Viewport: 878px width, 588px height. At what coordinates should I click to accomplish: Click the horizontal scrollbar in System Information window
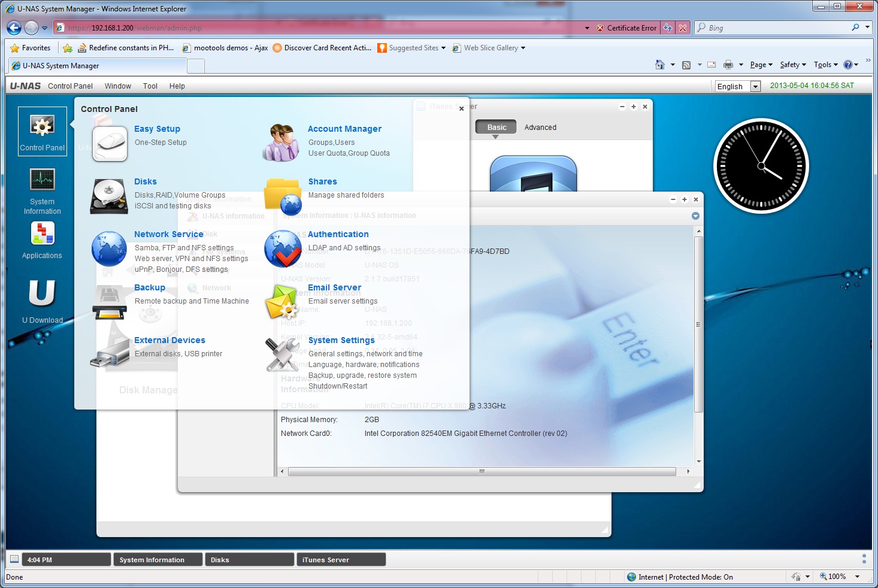tap(482, 472)
